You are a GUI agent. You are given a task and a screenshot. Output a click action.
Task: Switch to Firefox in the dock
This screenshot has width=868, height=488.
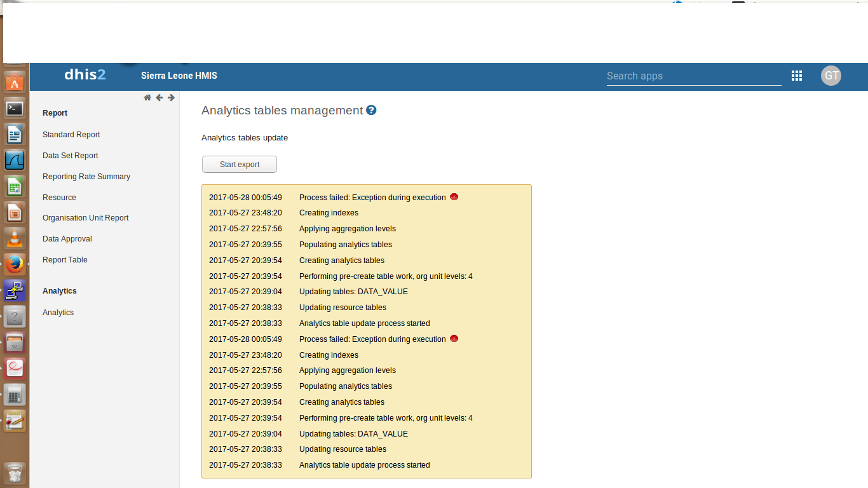point(15,264)
